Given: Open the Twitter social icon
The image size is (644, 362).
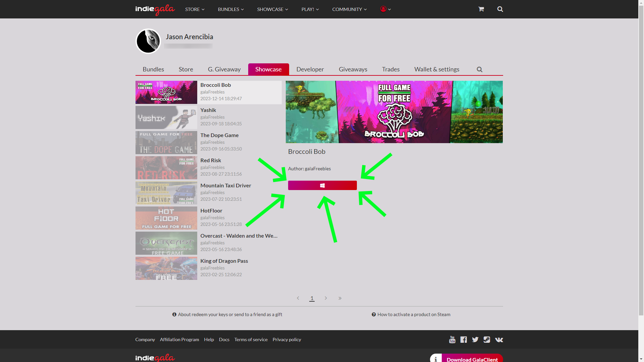Looking at the screenshot, I should click(x=475, y=340).
